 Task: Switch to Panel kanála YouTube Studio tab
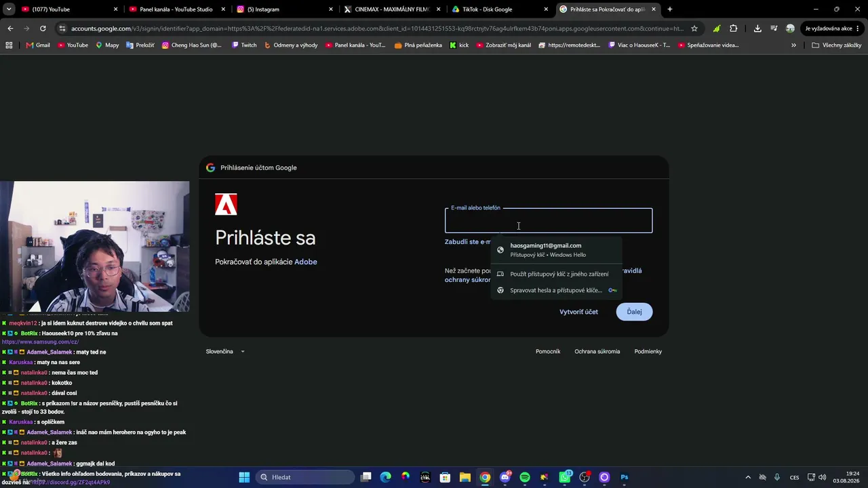[x=176, y=9]
